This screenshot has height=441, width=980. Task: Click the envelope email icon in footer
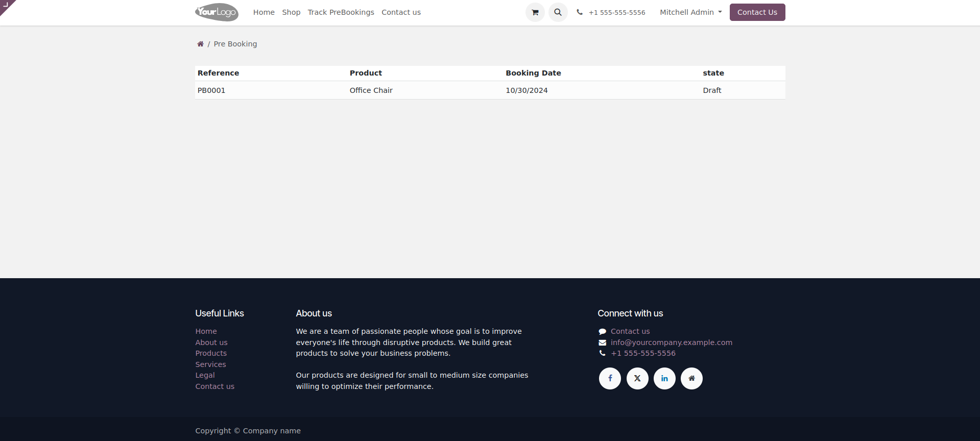(603, 342)
